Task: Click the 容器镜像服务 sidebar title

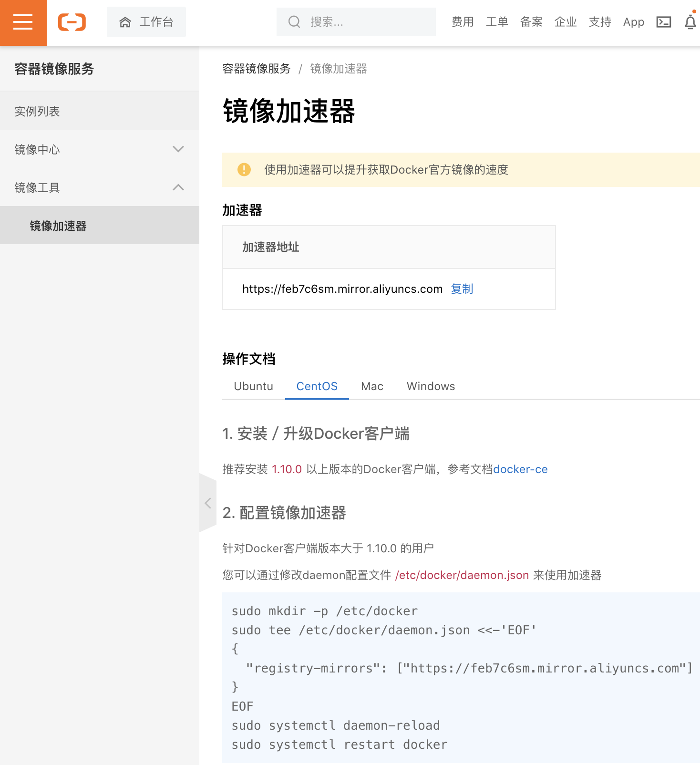Action: pos(54,69)
